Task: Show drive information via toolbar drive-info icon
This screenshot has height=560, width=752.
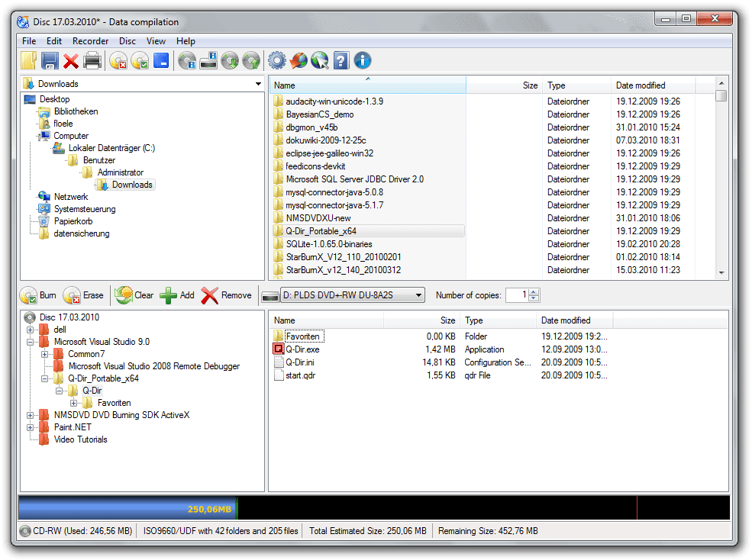Action: (x=208, y=61)
